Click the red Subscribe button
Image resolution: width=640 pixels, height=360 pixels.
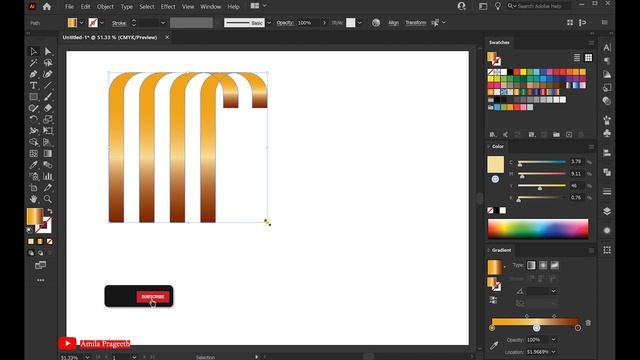153,297
